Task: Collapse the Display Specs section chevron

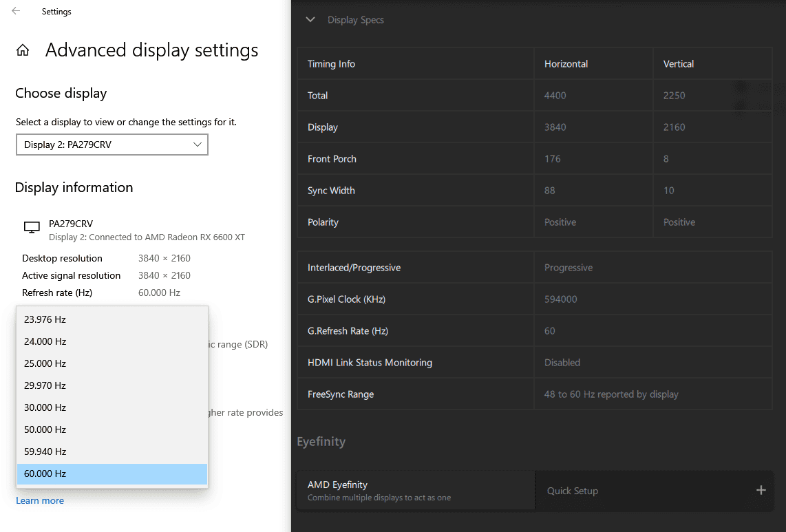Action: [x=310, y=20]
